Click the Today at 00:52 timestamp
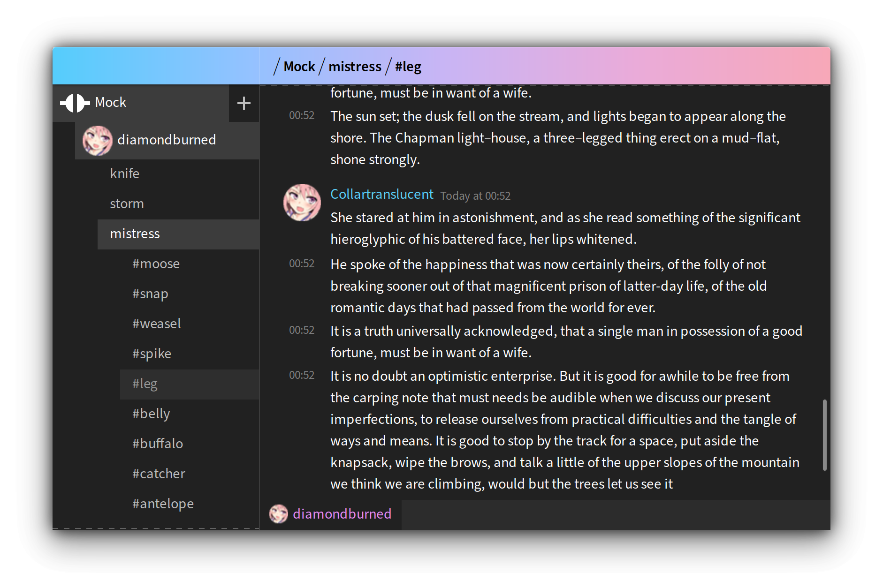The width and height of the screenshot is (883, 588). click(475, 196)
